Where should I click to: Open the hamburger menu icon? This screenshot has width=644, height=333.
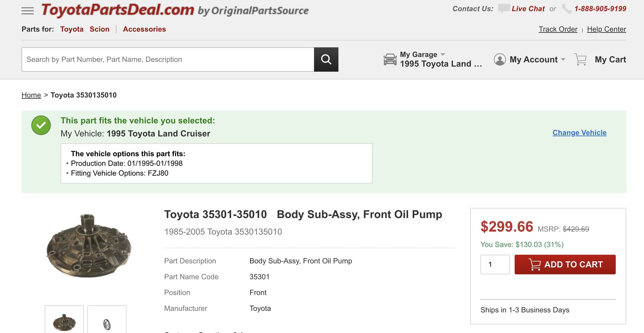point(28,11)
